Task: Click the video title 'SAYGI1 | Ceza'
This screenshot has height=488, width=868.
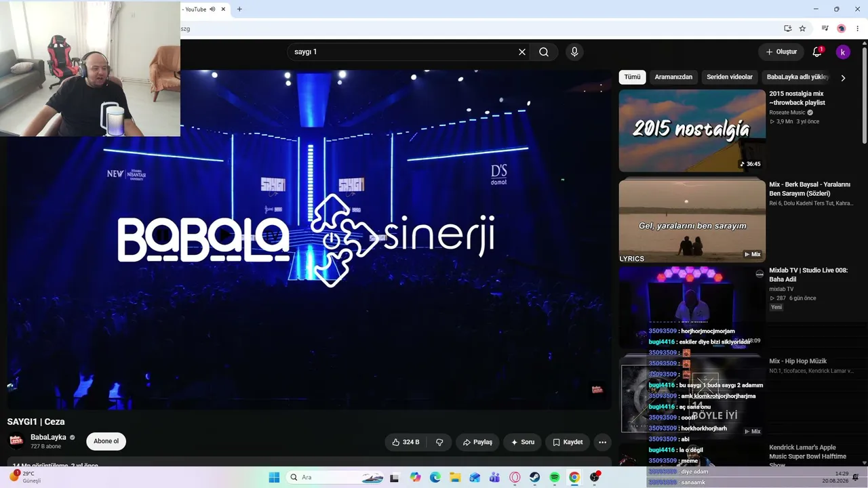Action: pos(36,422)
